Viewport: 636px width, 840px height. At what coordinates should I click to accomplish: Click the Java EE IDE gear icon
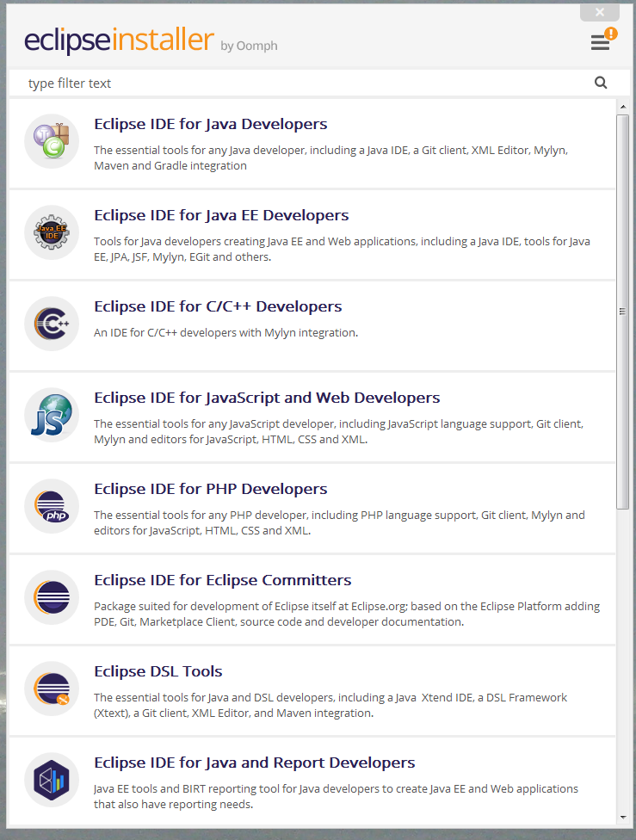[x=52, y=232]
